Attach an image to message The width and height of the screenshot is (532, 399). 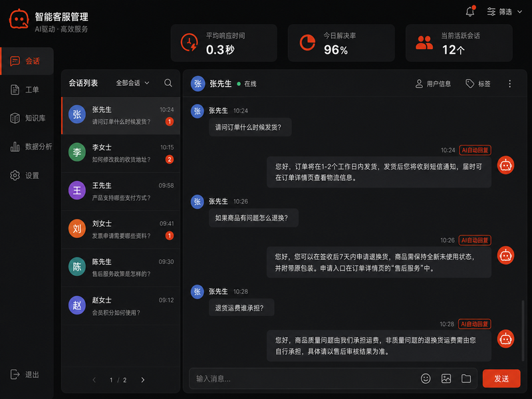click(x=446, y=378)
